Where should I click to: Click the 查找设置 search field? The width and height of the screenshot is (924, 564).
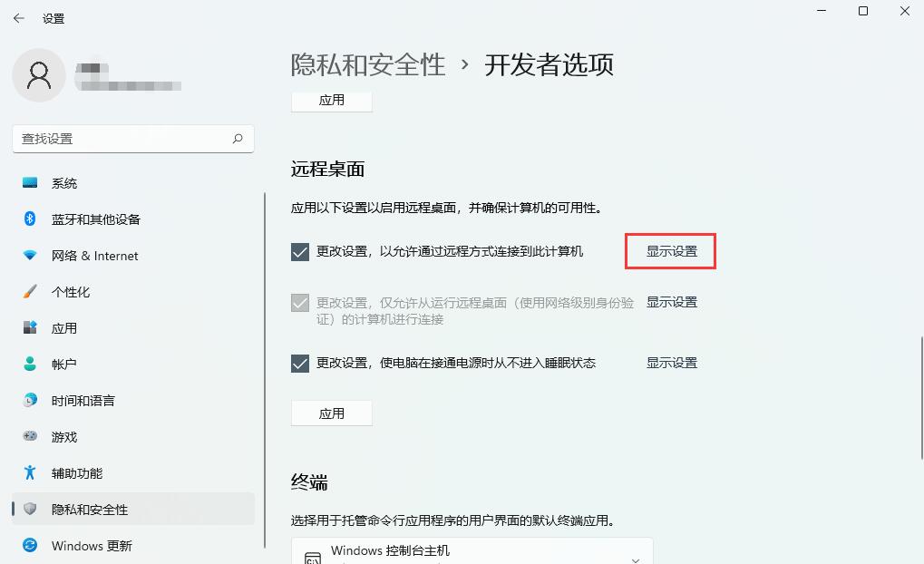[133, 139]
